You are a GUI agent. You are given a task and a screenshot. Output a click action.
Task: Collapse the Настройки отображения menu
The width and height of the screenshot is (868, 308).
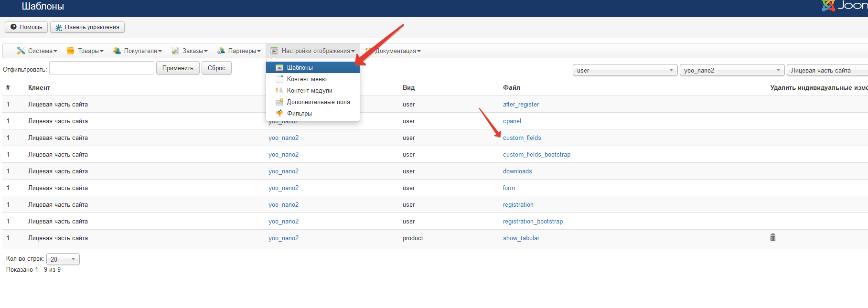coord(313,51)
